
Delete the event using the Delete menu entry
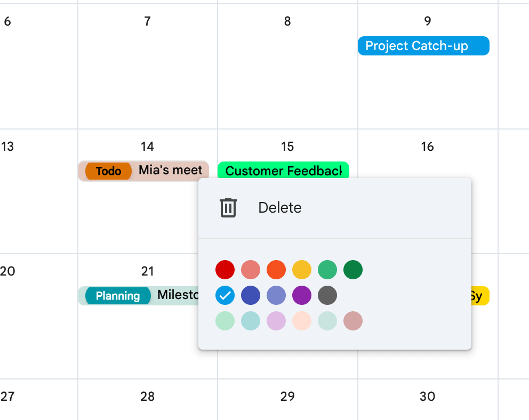coord(279,208)
